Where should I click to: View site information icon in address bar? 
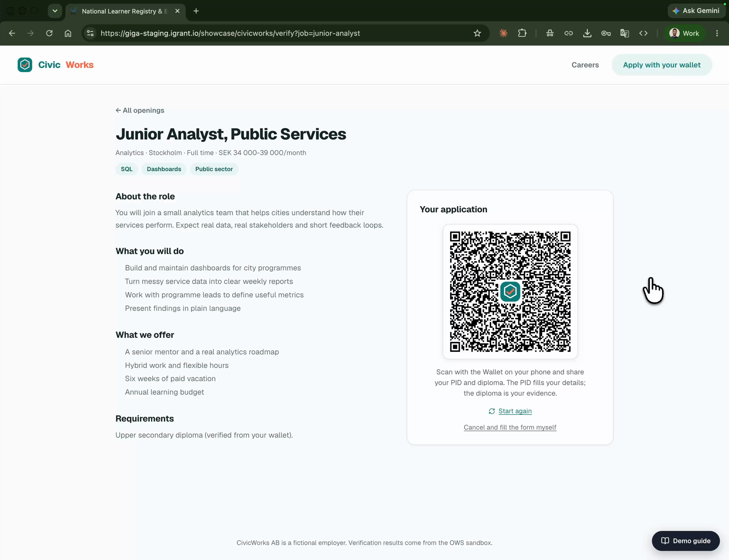point(90,33)
